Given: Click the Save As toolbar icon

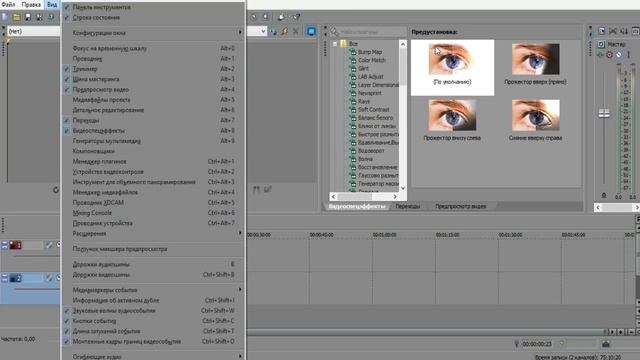Looking at the screenshot, I should (39, 17).
